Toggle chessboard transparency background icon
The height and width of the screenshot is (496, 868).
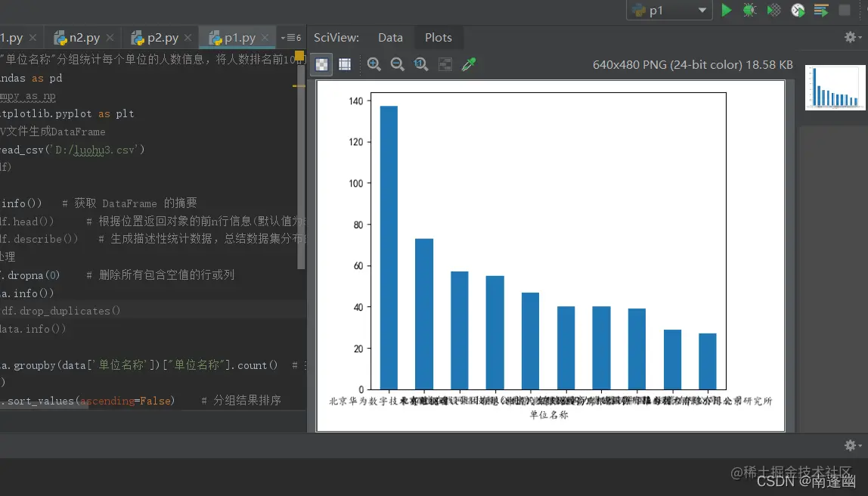pos(321,64)
